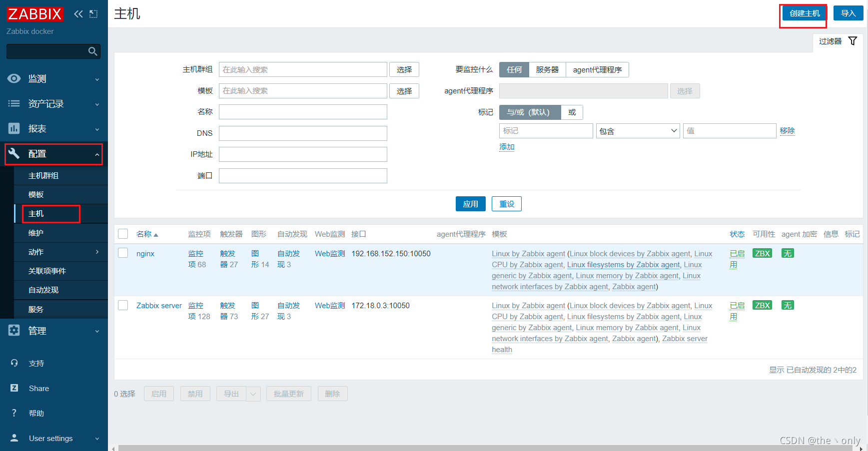Image resolution: width=868 pixels, height=451 pixels.
Task: Collapse the 配置 menu section
Action: (x=97, y=154)
